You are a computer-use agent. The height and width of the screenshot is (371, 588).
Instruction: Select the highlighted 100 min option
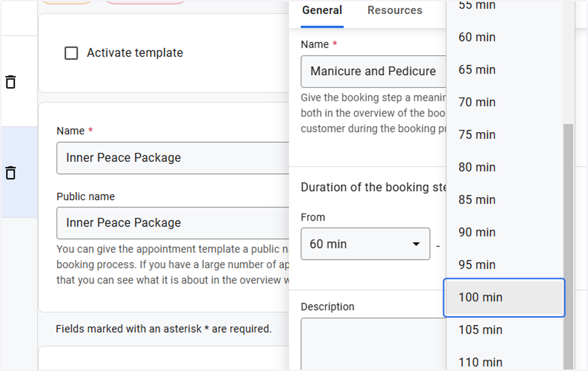pos(504,298)
